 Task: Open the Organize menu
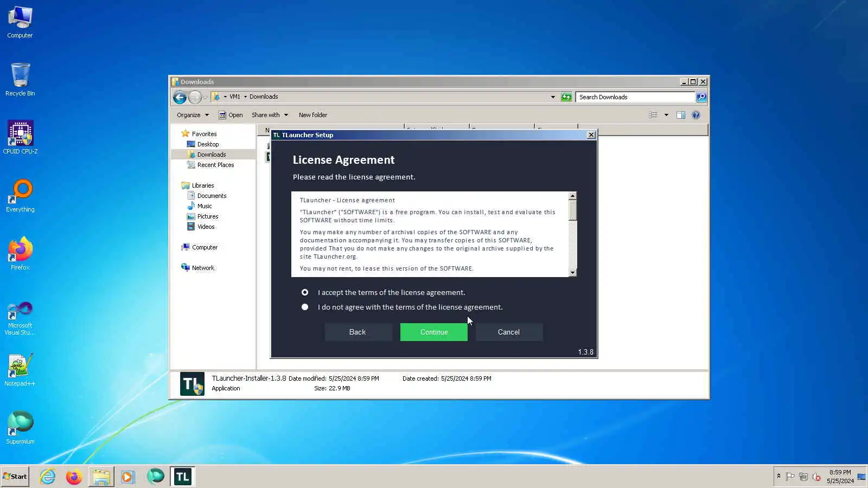click(x=193, y=115)
